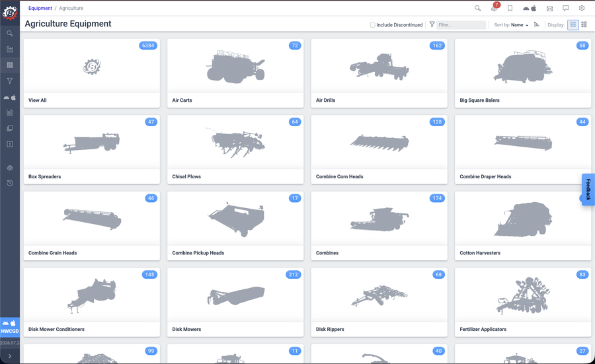Open the View All card

click(91, 73)
